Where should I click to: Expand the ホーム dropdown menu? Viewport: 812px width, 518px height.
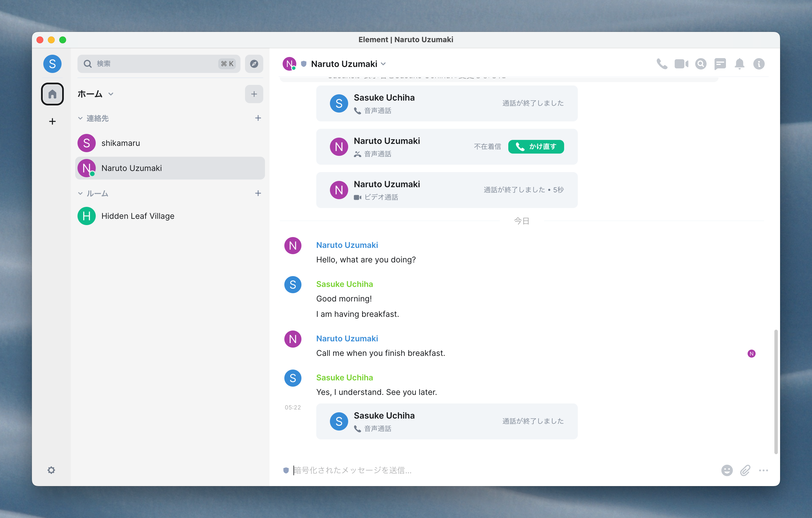point(111,94)
